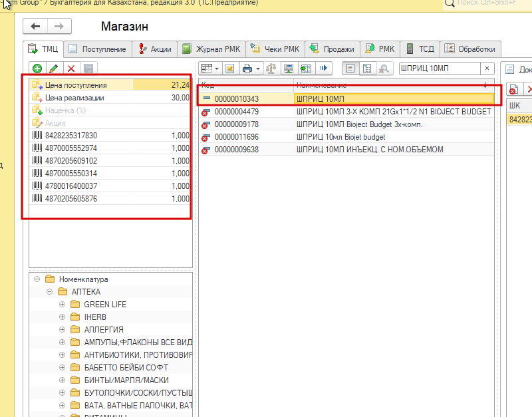
Task: Toggle flat list view mode button
Action: click(x=350, y=69)
